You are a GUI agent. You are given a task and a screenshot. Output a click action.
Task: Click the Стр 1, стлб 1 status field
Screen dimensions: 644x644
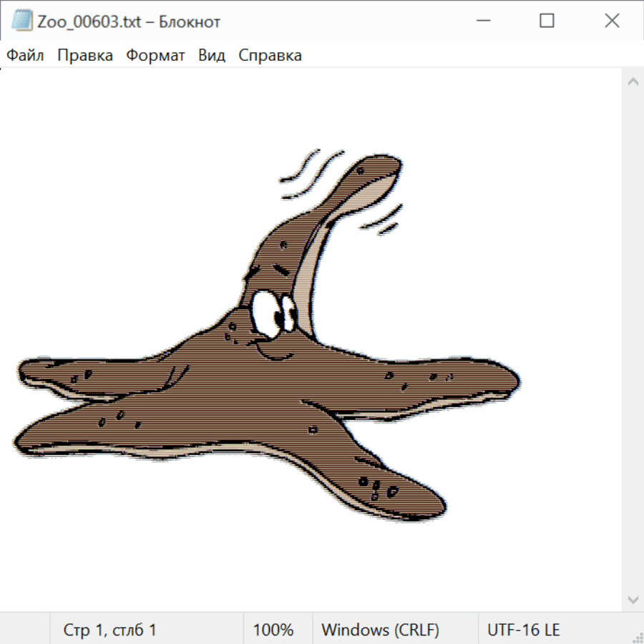tap(110, 630)
